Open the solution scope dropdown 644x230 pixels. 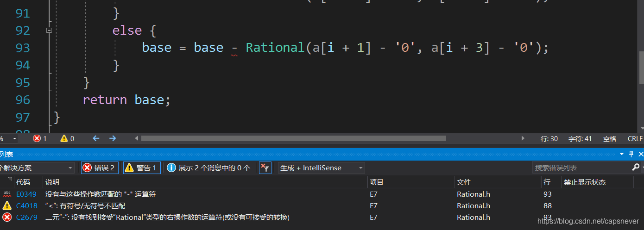(x=36, y=168)
